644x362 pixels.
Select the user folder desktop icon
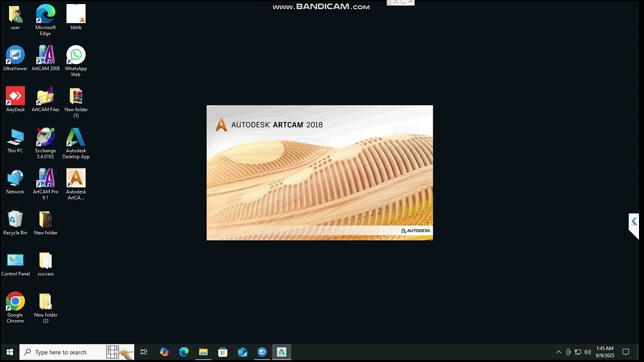pos(15,17)
